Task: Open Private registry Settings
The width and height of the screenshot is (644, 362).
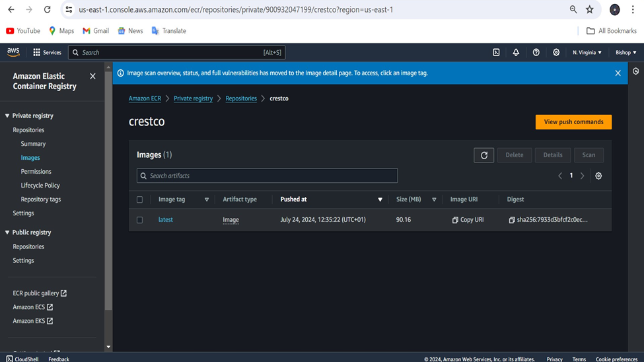Action: [x=23, y=213]
